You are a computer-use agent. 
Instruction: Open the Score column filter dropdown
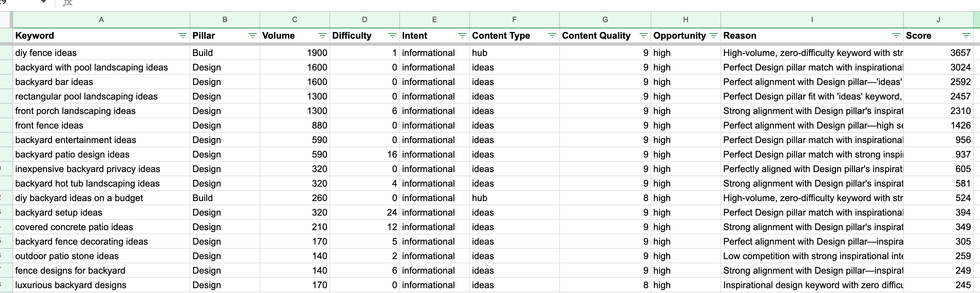pyautogui.click(x=966, y=36)
